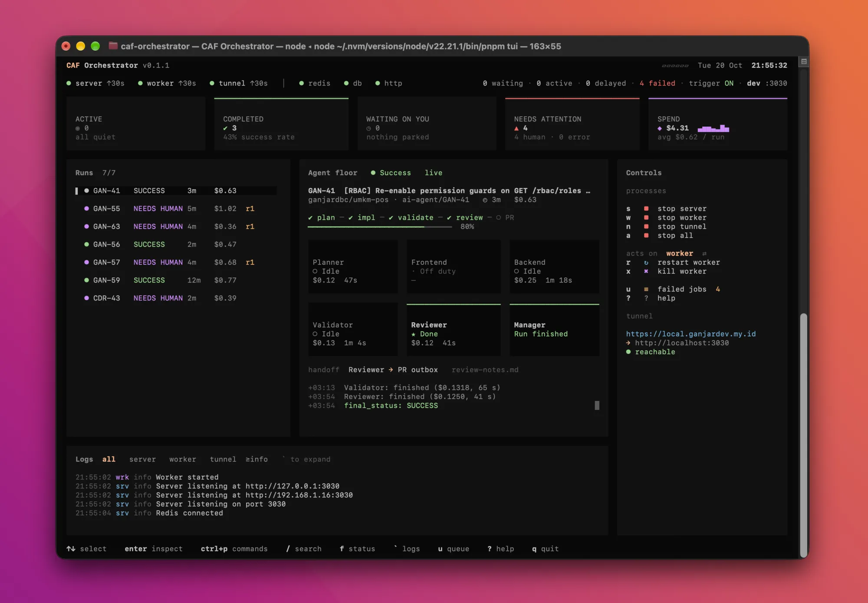Viewport: 868px width, 603px height.
Task: Click the queue shortcut in the footer
Action: tap(454, 549)
